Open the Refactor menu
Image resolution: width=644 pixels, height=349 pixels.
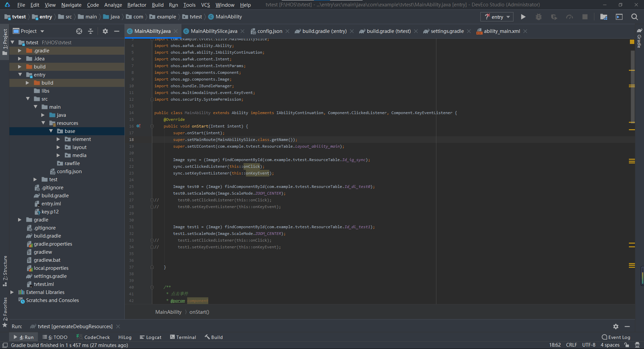point(137,5)
